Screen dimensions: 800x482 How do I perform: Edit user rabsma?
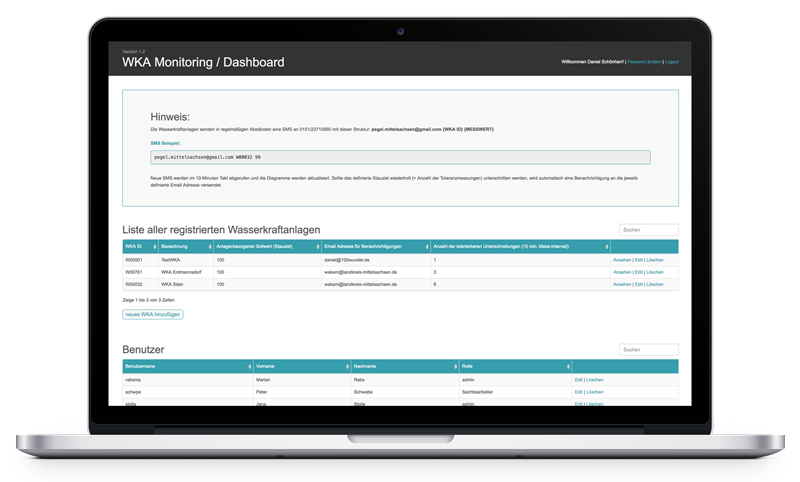578,380
